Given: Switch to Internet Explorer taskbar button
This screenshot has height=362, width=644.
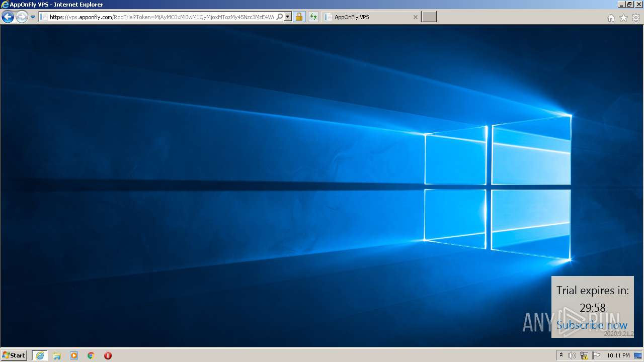Looking at the screenshot, I should click(x=40, y=355).
